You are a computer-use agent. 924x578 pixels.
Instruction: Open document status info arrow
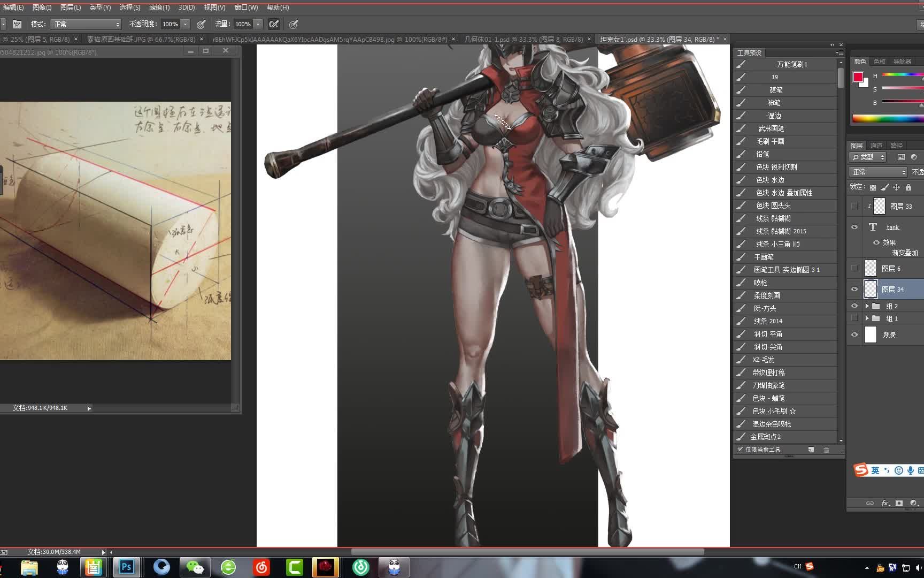(x=103, y=552)
